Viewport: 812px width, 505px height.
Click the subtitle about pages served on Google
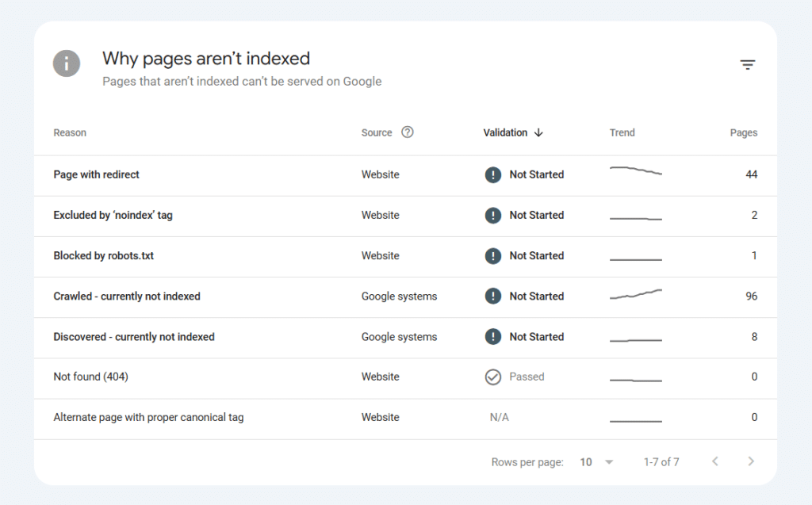242,82
